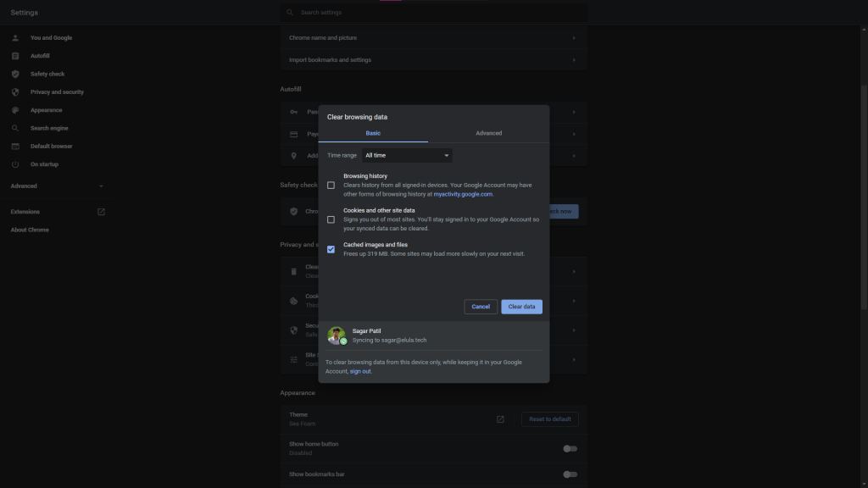868x488 pixels.
Task: Open myactivity.google.com link
Action: [x=463, y=194]
